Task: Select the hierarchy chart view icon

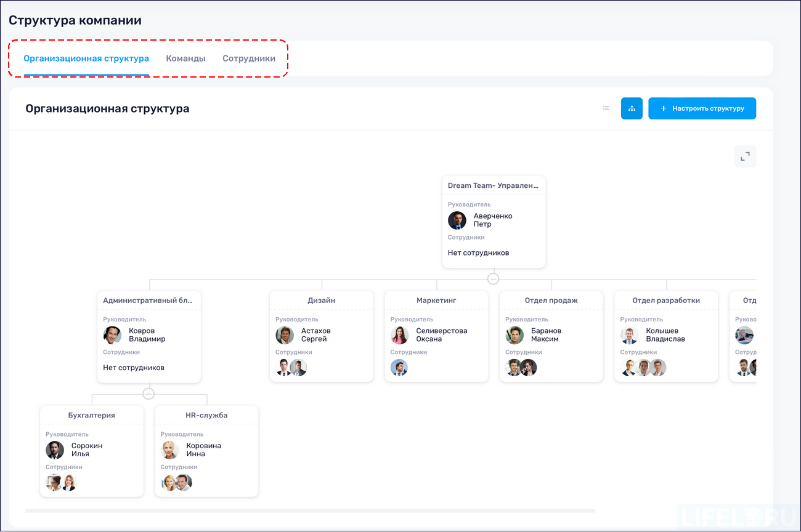Action: click(631, 108)
